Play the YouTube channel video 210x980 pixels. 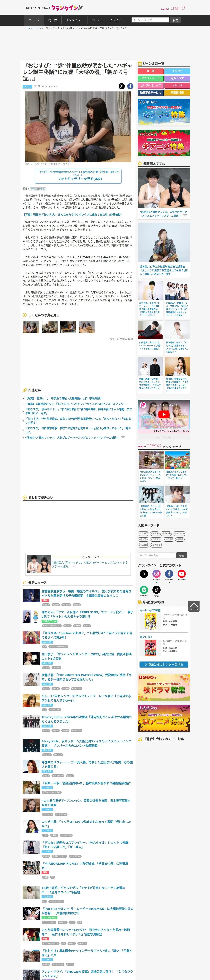[x=164, y=414]
